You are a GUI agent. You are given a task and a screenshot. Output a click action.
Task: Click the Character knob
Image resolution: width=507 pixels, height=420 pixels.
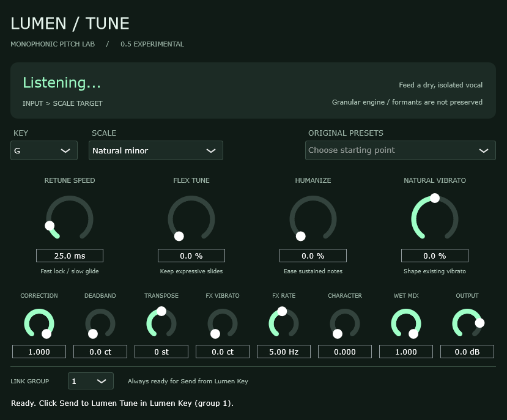[345, 323]
